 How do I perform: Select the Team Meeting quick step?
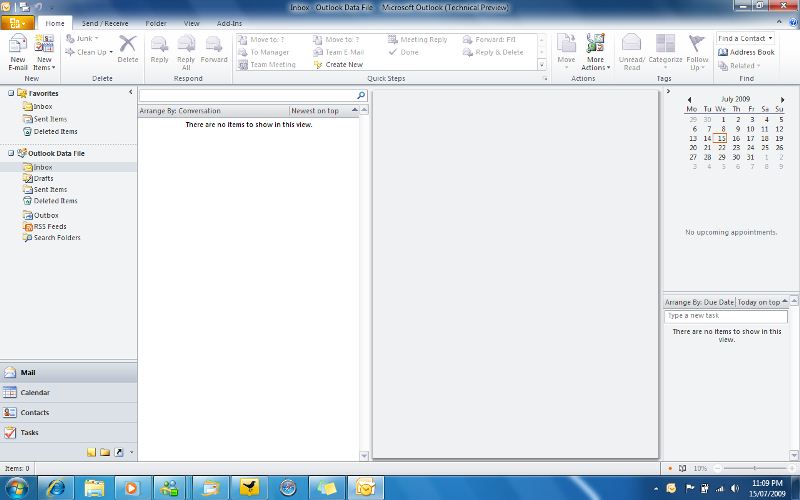[267, 65]
